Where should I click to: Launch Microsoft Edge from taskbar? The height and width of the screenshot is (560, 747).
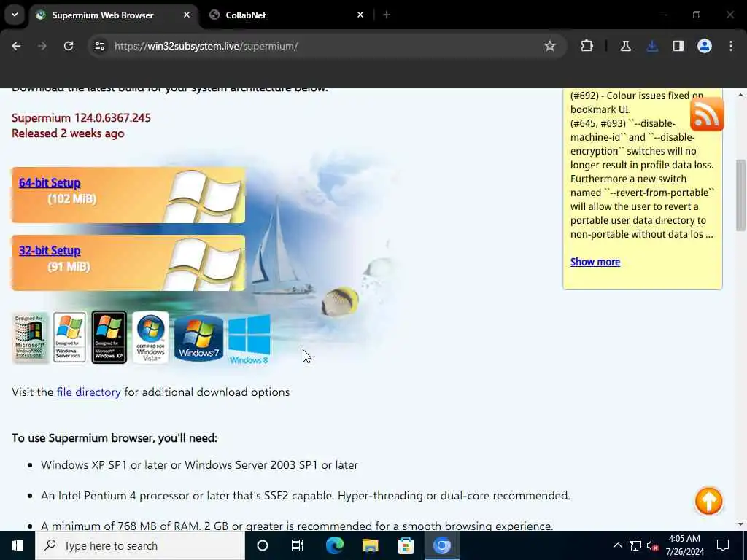[335, 545]
